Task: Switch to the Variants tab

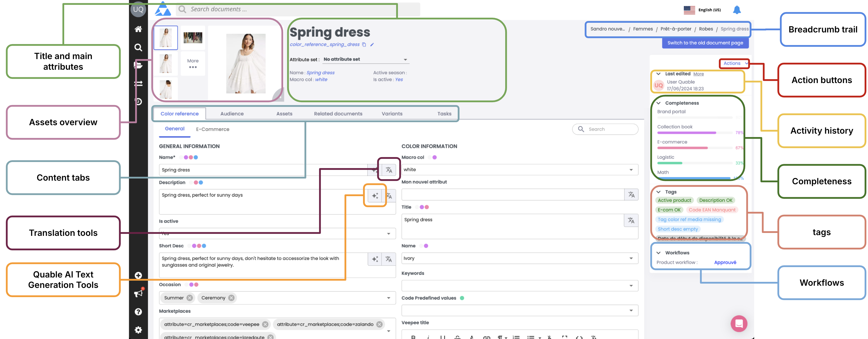Action: pos(392,114)
